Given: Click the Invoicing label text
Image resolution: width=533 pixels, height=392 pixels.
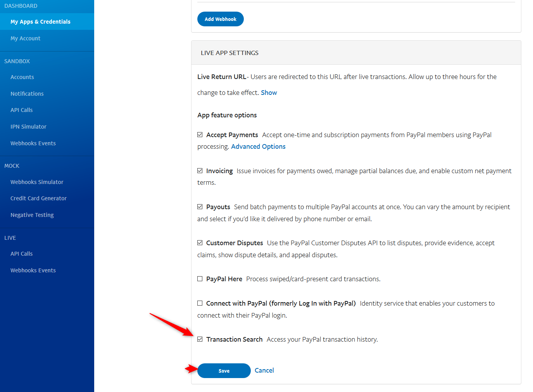Looking at the screenshot, I should 219,171.
